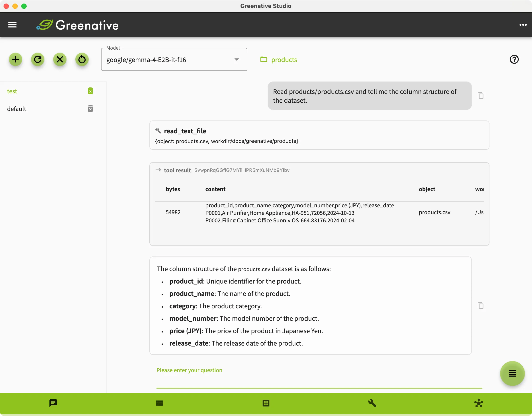This screenshot has width=532, height=416.
Task: Switch to the list view tab in bottom bar
Action: pos(160,403)
